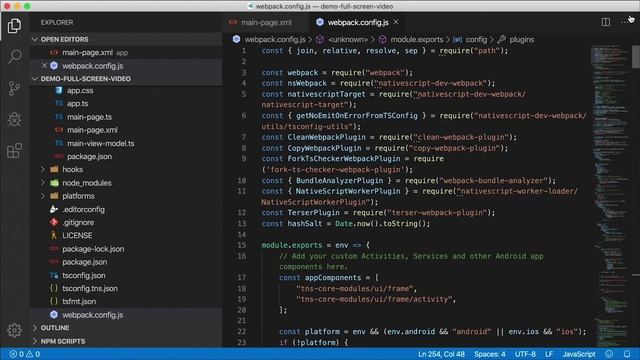
Task: Close the webpack.config.js tab
Action: [396, 22]
